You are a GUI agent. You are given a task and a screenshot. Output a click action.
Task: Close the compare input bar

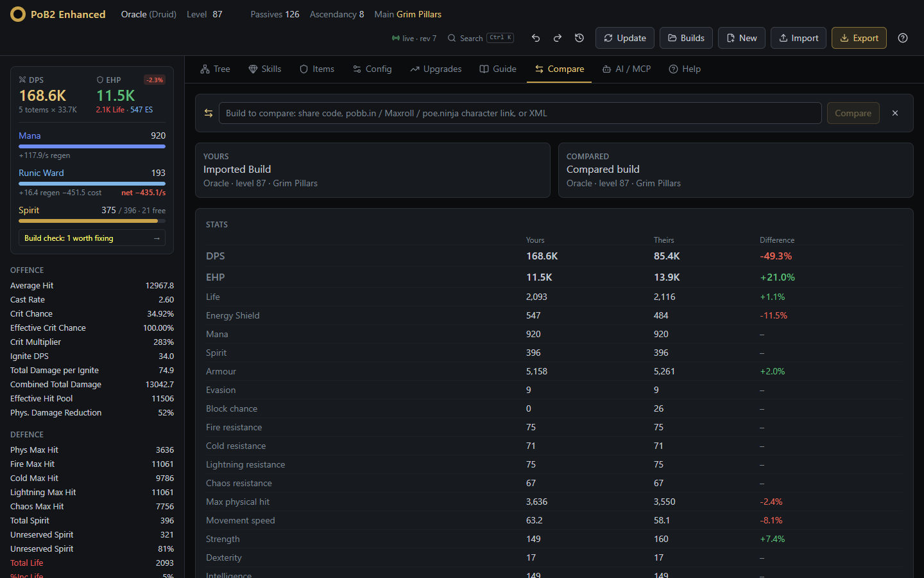895,113
